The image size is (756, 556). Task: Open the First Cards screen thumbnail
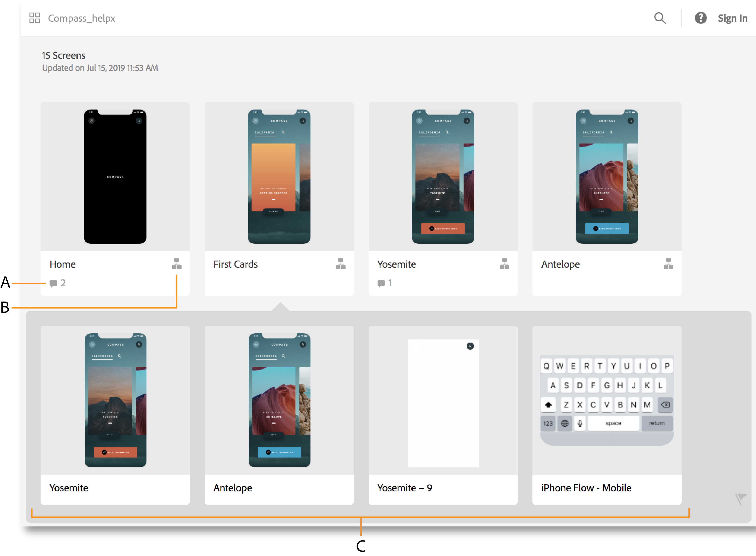279,176
